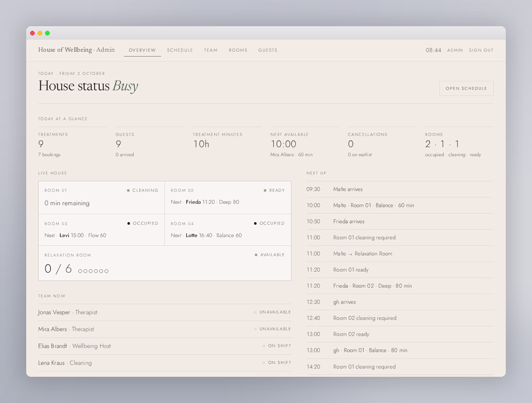Select the Guests tab

[x=268, y=50]
